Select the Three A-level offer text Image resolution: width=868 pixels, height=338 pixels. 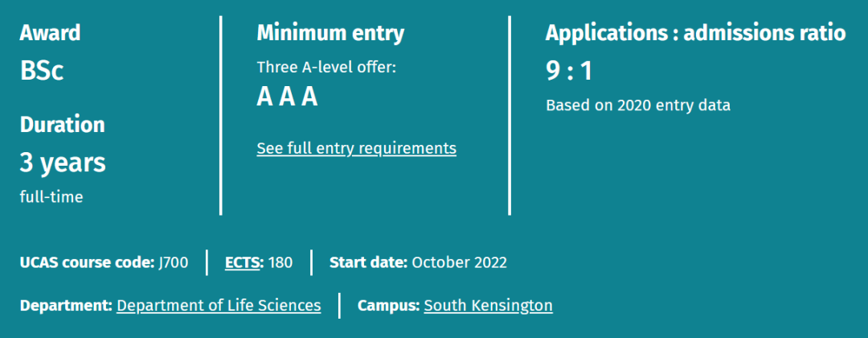click(326, 67)
